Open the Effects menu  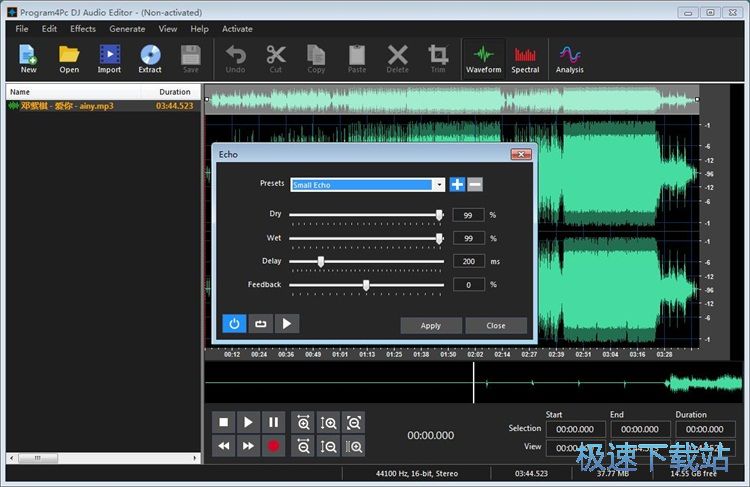[83, 29]
